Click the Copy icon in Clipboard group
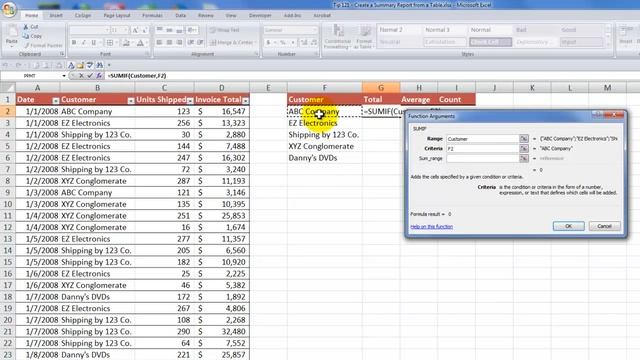This screenshot has width=640, height=360. pyautogui.click(x=26, y=36)
